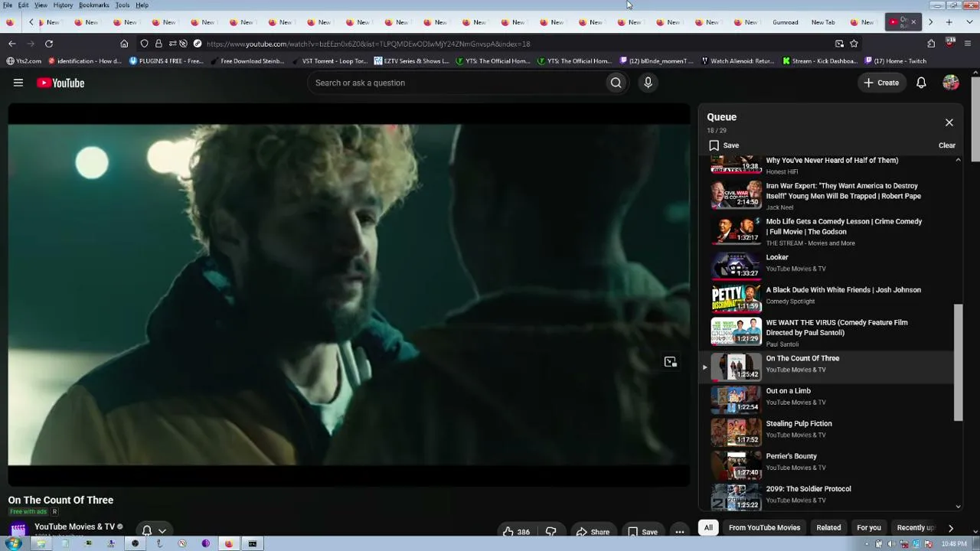The height and width of the screenshot is (551, 980).
Task: Start voice search with the microphone
Action: click(x=648, y=83)
